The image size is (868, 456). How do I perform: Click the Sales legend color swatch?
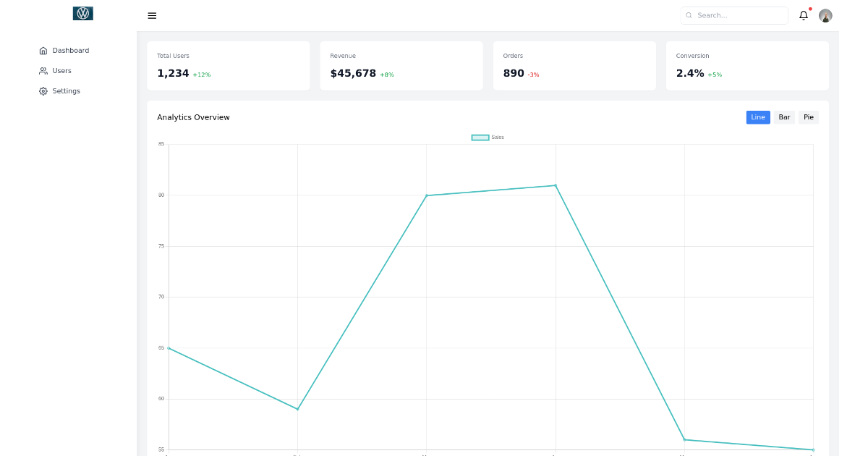[480, 137]
